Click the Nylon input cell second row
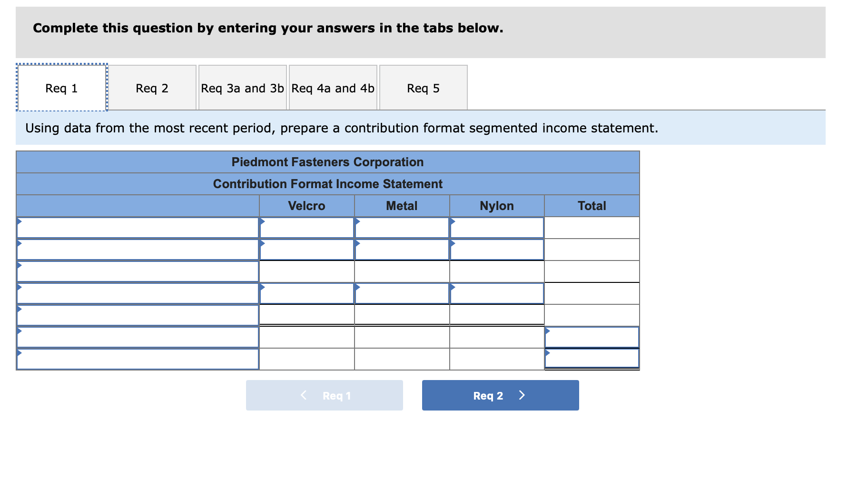The image size is (868, 481). pos(497,249)
